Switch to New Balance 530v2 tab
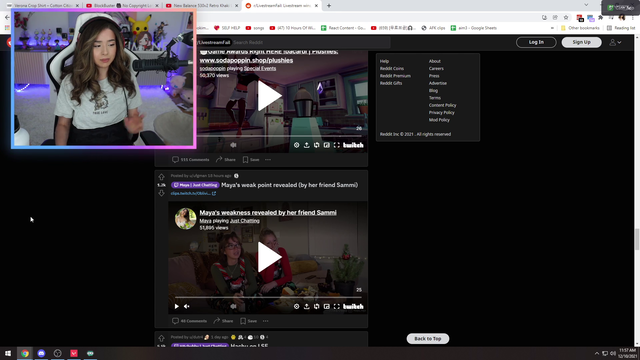640x360 pixels. [x=202, y=5]
